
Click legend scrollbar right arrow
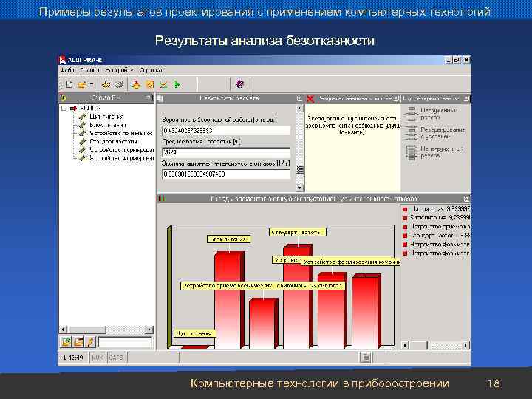[x=465, y=345]
